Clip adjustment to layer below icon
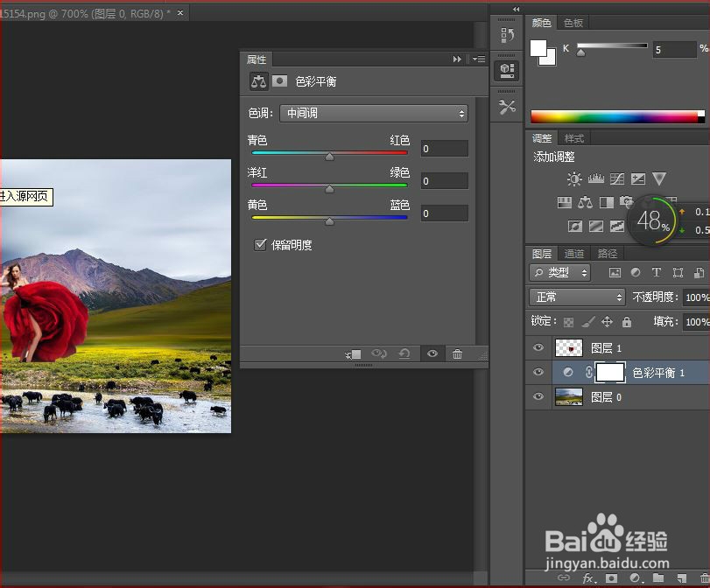710x588 pixels. (x=353, y=354)
